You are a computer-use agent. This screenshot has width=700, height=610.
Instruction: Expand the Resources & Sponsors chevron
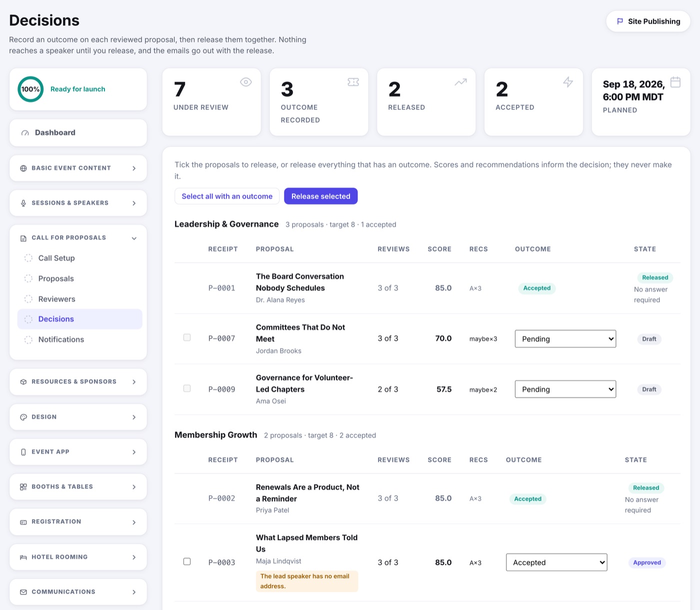pyautogui.click(x=134, y=382)
